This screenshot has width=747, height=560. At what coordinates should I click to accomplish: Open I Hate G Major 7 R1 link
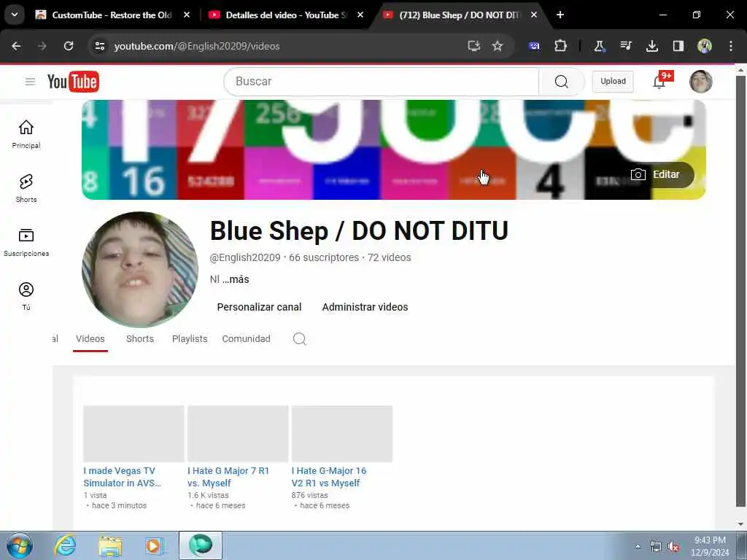pos(228,477)
